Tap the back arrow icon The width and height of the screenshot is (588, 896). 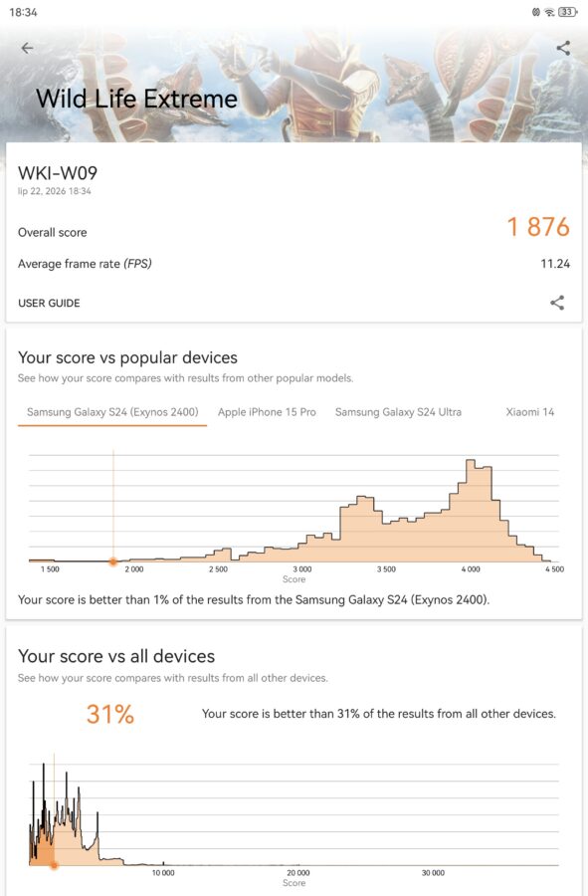tap(27, 48)
